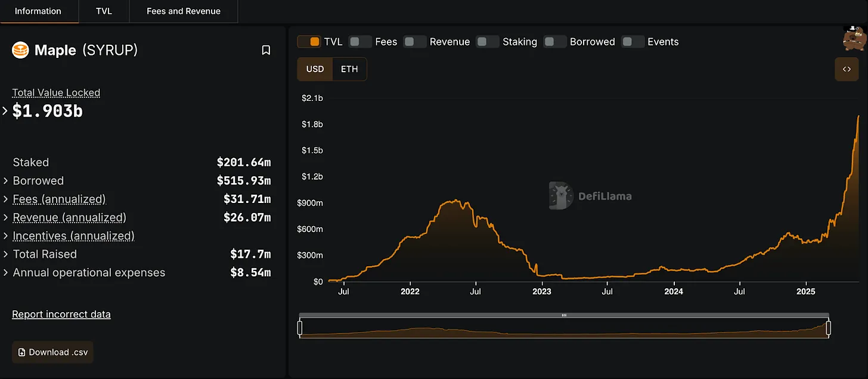Open the Information tab
This screenshot has height=379, width=868.
[x=39, y=11]
